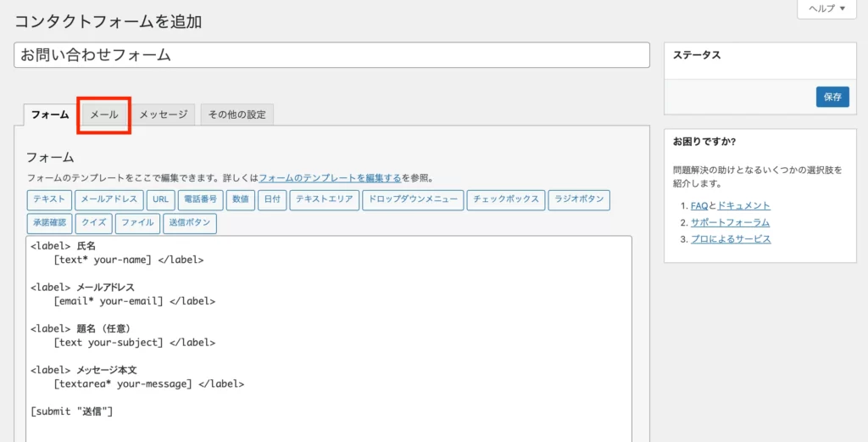The image size is (868, 442).
Task: Insert a ファイル tag
Action: (138, 224)
